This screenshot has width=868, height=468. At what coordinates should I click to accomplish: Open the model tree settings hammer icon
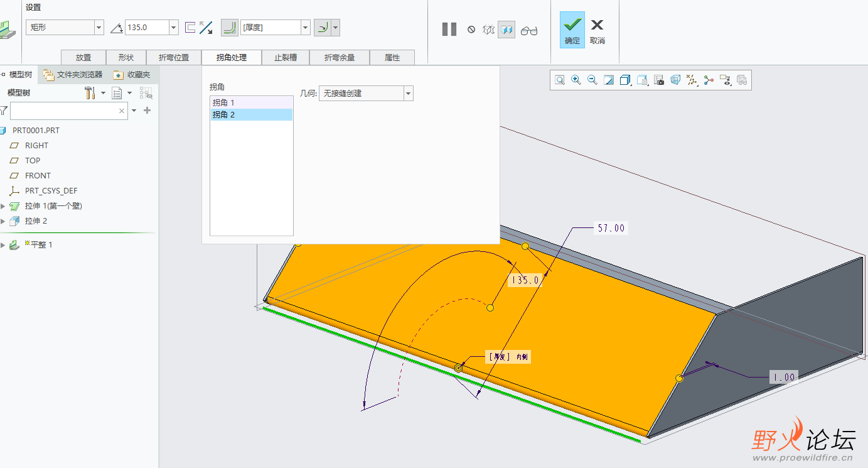tap(90, 93)
